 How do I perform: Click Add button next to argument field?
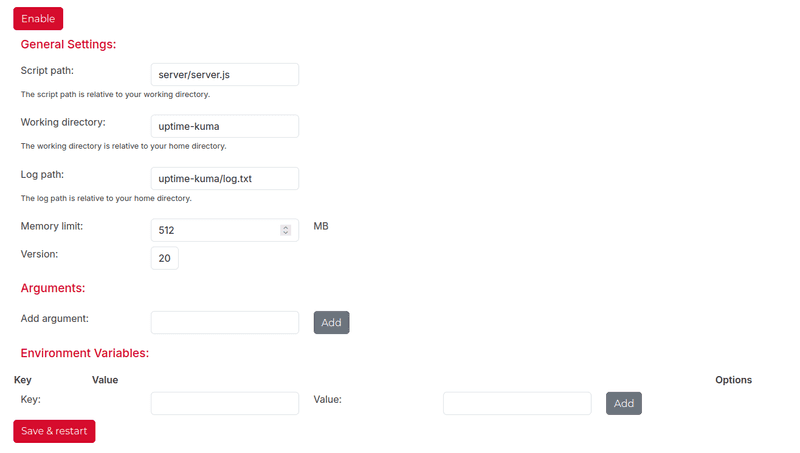pos(331,323)
